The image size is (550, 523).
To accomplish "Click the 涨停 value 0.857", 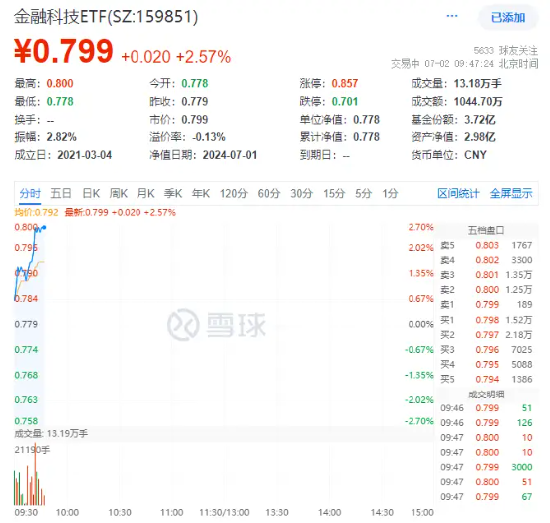I will tap(345, 83).
